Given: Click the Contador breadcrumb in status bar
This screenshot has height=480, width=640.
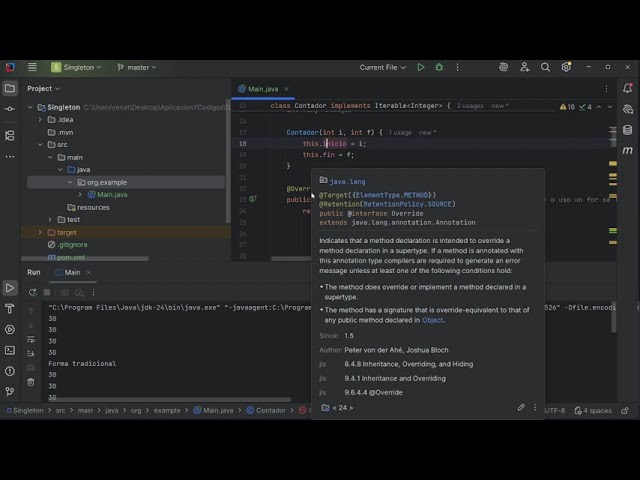Looking at the screenshot, I should click(x=266, y=410).
